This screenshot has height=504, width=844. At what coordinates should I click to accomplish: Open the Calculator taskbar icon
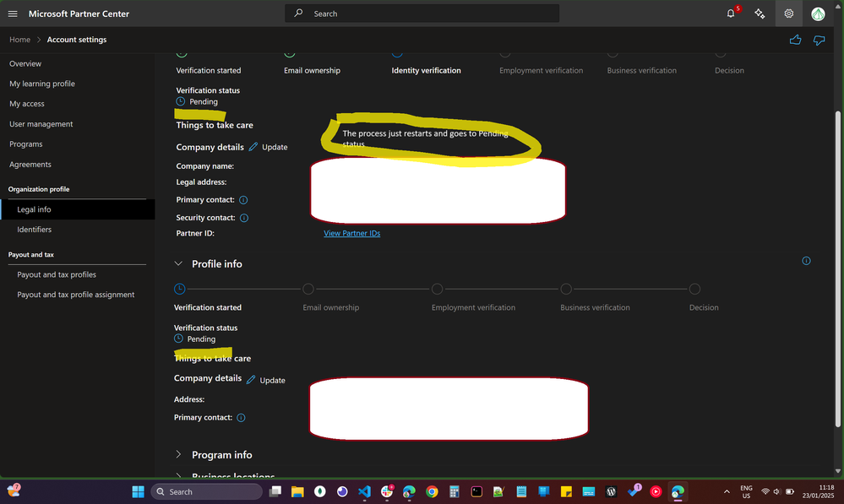click(x=455, y=491)
